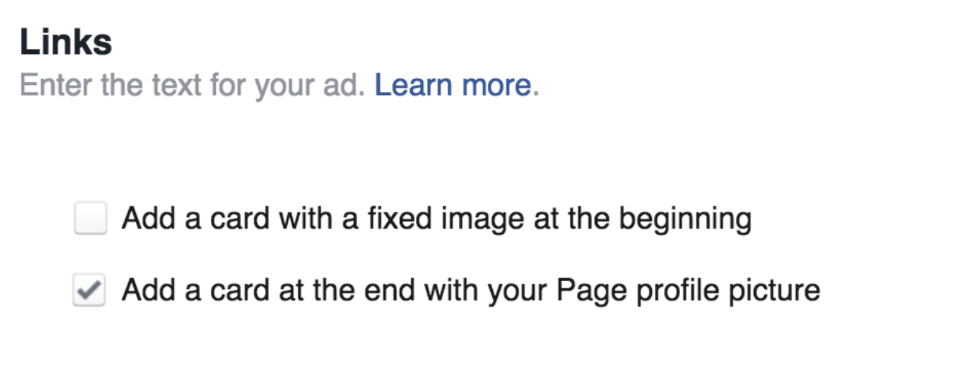Click the gray checkmark icon
Image resolution: width=980 pixels, height=371 pixels.
click(89, 290)
